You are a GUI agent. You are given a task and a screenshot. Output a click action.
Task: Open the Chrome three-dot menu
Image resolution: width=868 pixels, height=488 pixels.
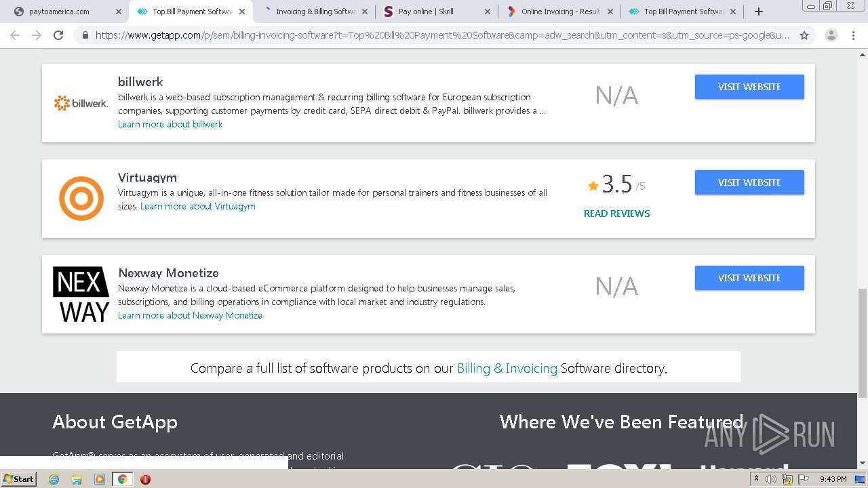tap(853, 35)
